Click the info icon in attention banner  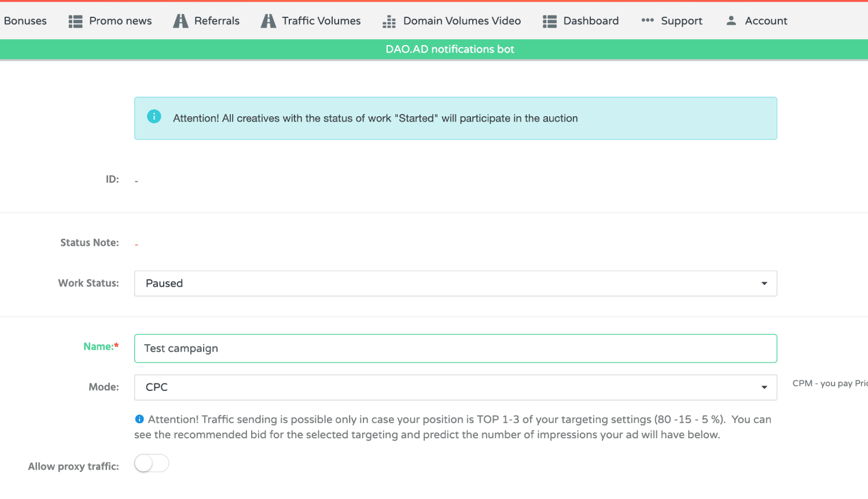pyautogui.click(x=154, y=116)
